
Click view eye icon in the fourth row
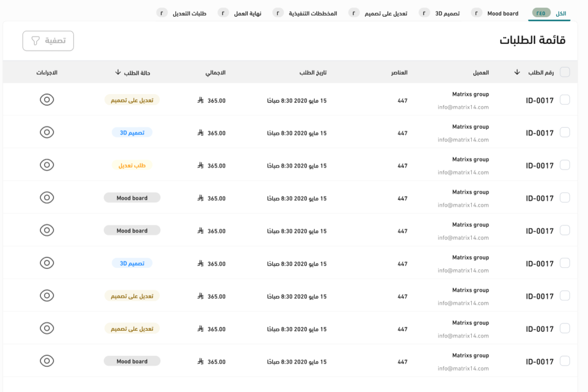[x=47, y=197]
